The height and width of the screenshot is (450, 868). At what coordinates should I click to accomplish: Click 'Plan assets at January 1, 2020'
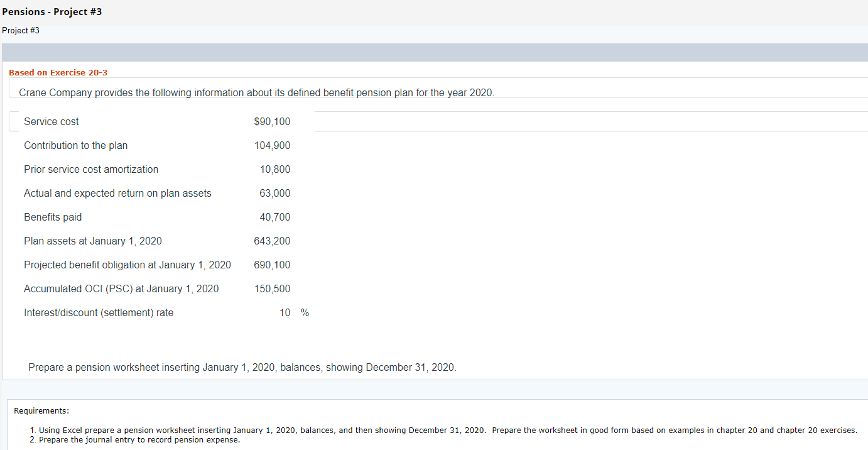(93, 241)
